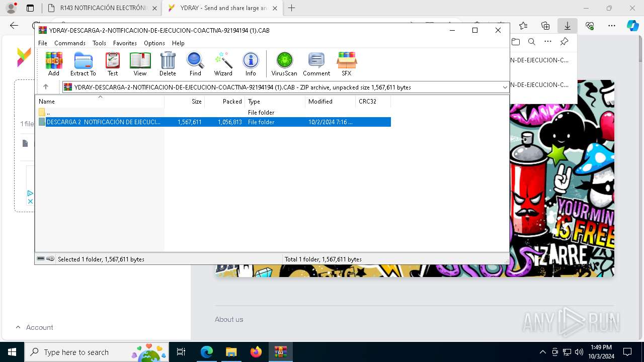644x362 pixels.
Task: Click the key icon in status bar
Action: [50, 259]
